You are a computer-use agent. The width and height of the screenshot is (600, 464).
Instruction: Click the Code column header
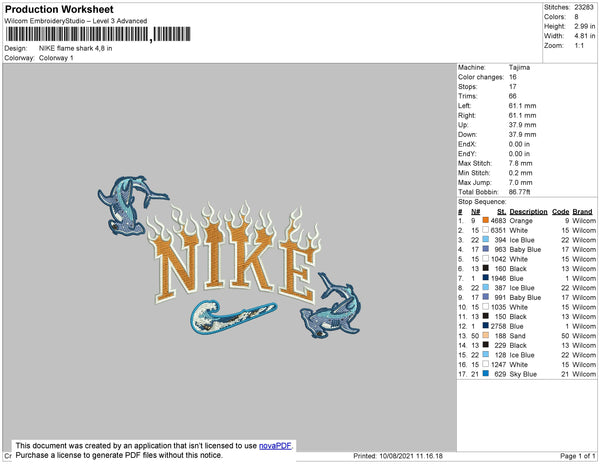[561, 212]
